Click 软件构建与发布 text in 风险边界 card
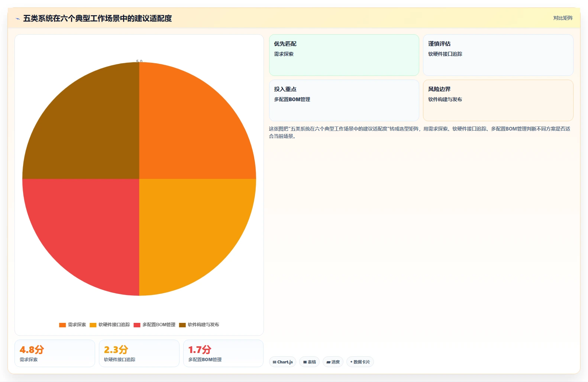This screenshot has width=588, height=382. (445, 99)
